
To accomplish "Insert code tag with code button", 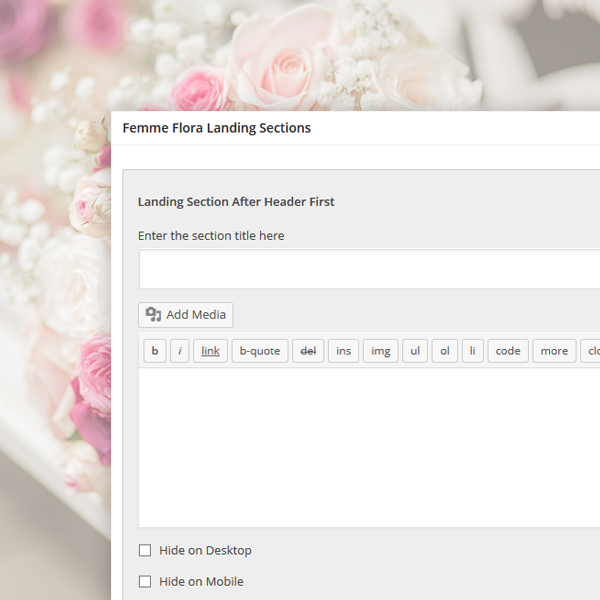I will [508, 351].
